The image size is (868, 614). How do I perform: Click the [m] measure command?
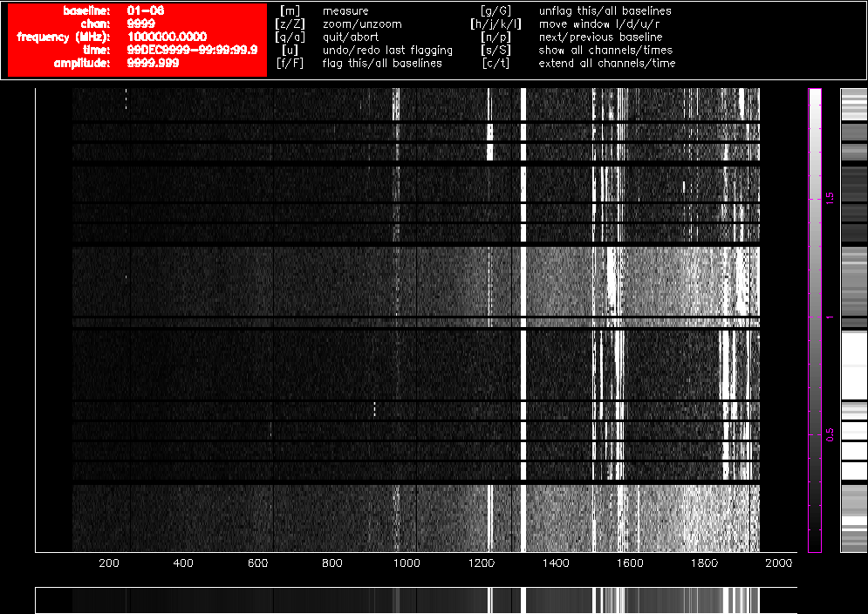pyautogui.click(x=345, y=11)
